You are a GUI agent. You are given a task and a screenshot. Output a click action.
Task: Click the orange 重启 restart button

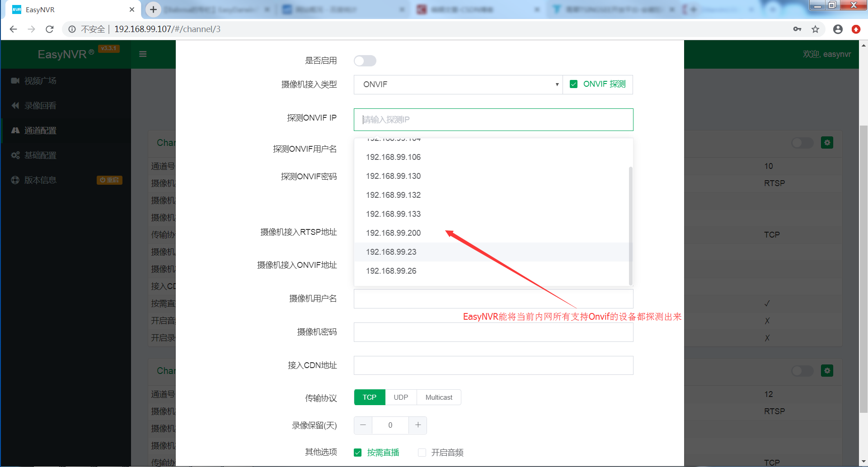click(109, 180)
